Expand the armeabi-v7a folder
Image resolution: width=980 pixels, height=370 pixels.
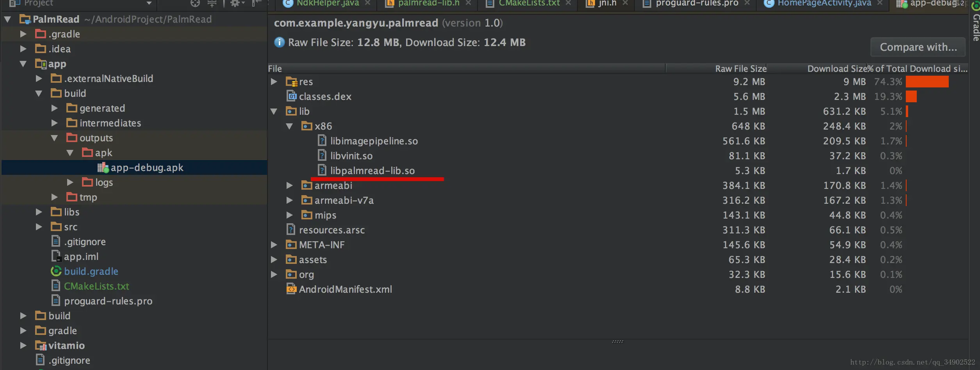[x=290, y=200]
